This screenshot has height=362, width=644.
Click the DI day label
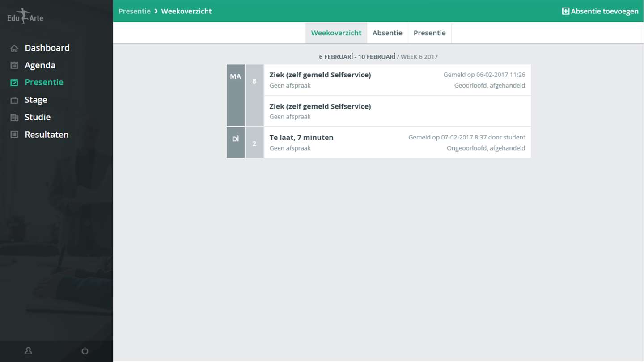point(236,139)
